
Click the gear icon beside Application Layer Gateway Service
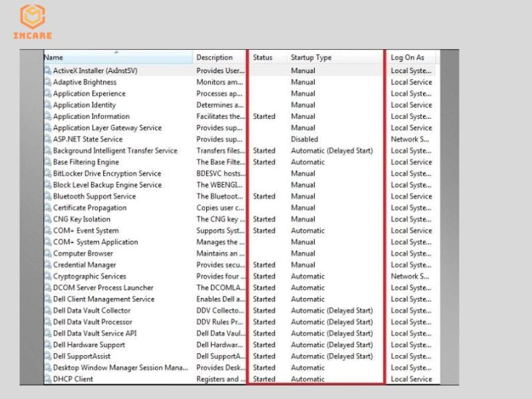click(48, 128)
